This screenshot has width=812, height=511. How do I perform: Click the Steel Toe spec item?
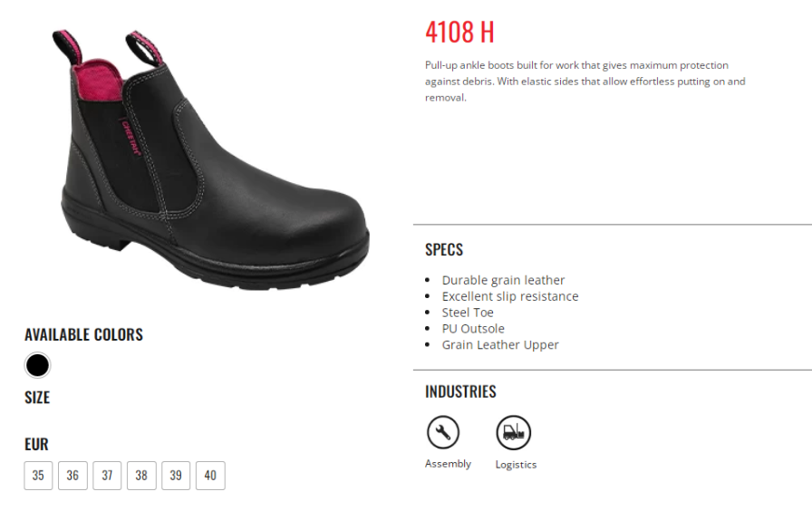[468, 313]
